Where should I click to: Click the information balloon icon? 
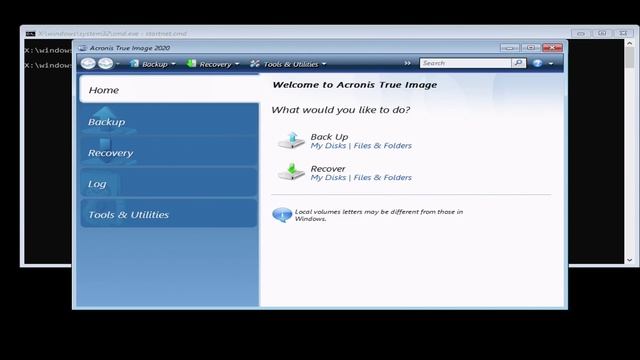(282, 215)
